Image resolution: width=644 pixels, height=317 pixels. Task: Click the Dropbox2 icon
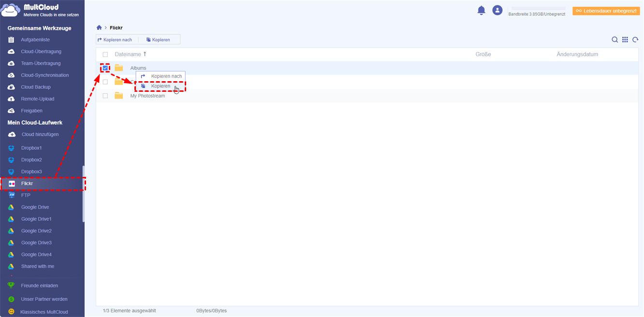[x=11, y=160]
